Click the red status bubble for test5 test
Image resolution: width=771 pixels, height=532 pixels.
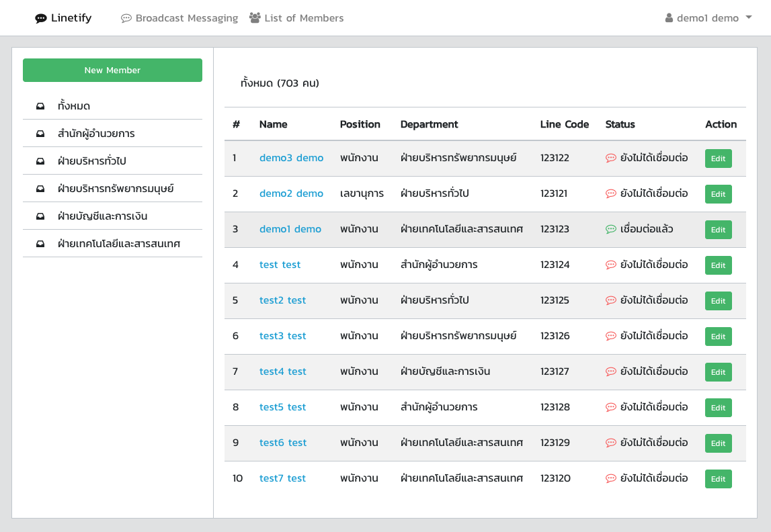[611, 407]
